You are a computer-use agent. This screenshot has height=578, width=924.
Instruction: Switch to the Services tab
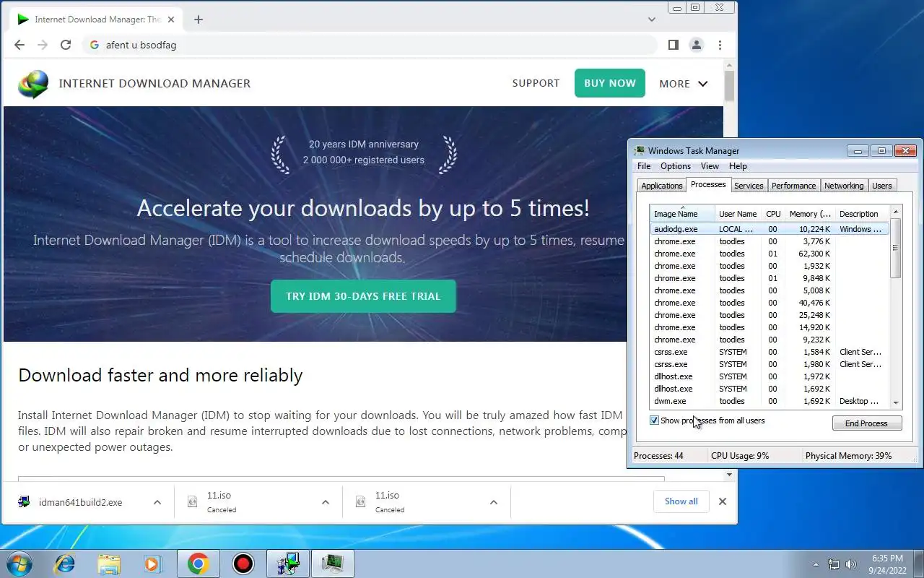pyautogui.click(x=749, y=186)
